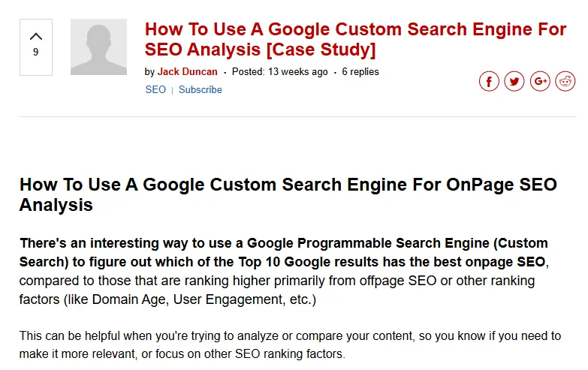Share the post on Twitter
Screen dimensions: 588x370
(x=514, y=81)
